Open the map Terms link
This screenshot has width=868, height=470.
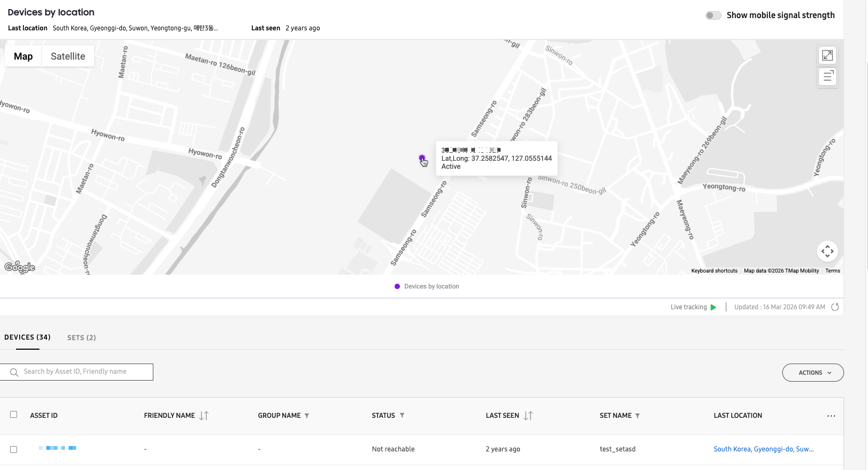[x=832, y=271]
